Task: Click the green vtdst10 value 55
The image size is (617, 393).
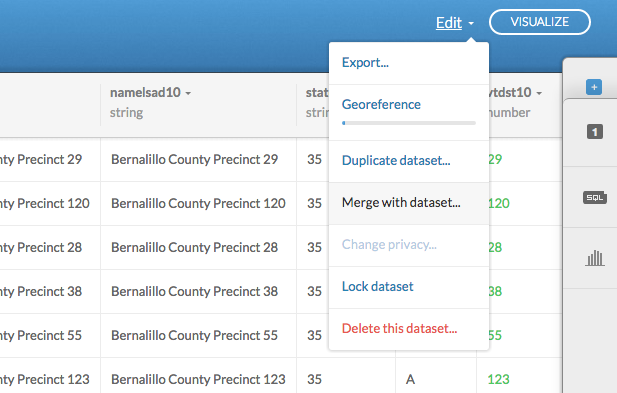Action: pos(495,336)
